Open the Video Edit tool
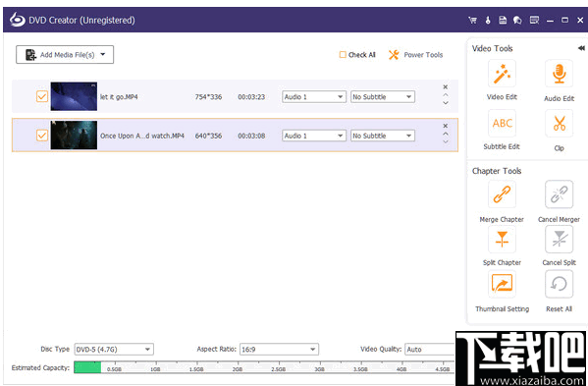Image resolution: width=588 pixels, height=386 pixels. (x=502, y=74)
